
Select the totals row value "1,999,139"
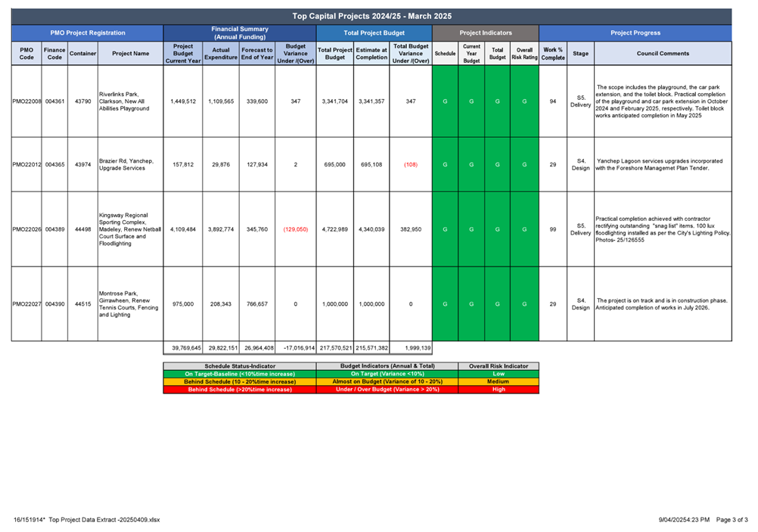tap(416, 348)
